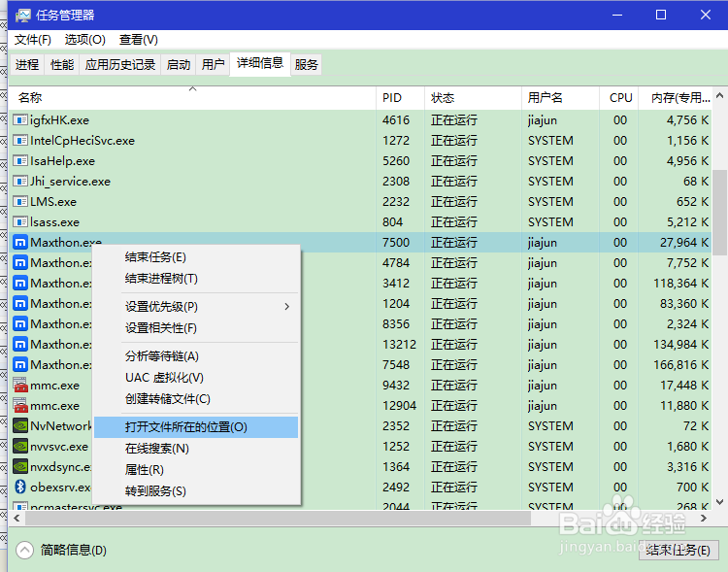Click Maxthon icon for PID 4784
Screen dimensions: 728x572
pos(20,263)
